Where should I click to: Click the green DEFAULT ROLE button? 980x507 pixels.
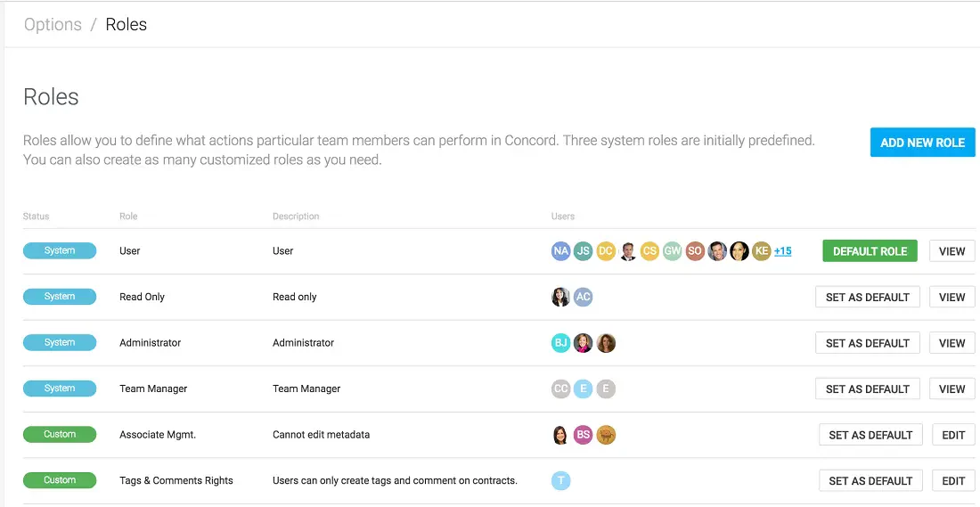pos(870,251)
